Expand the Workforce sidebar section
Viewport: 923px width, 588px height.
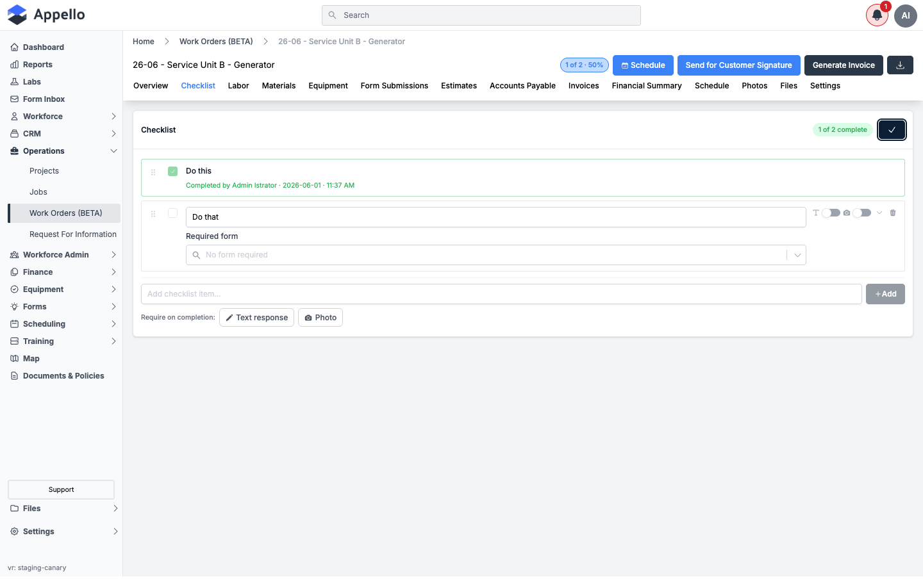113,117
